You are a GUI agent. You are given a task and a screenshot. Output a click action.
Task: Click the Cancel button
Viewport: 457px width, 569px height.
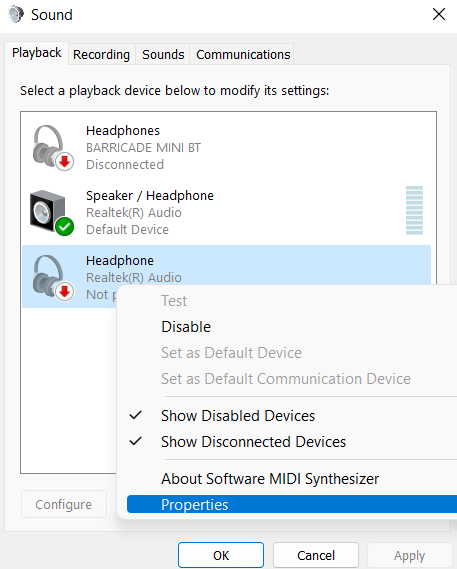(316, 555)
